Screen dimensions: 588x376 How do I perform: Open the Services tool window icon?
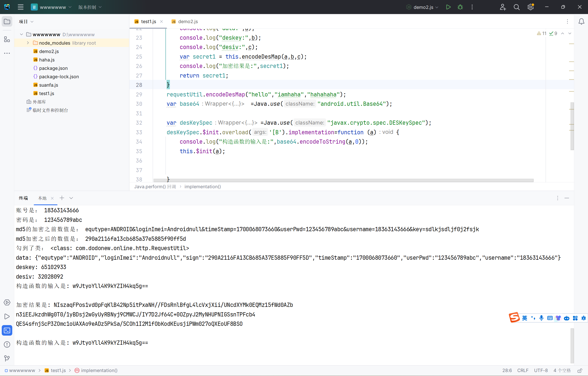click(x=7, y=302)
